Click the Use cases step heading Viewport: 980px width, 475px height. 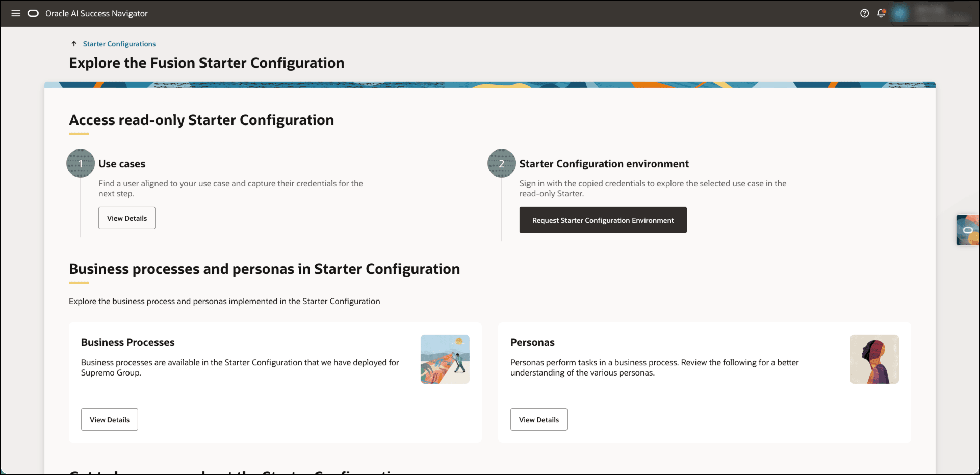[x=122, y=164]
